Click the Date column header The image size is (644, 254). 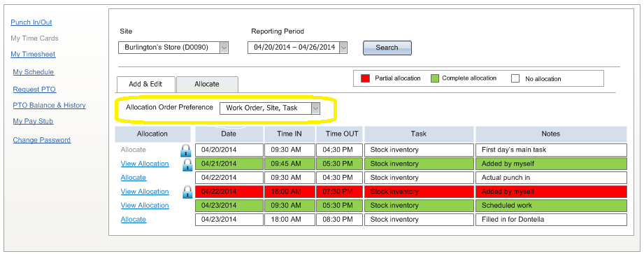[x=229, y=134]
